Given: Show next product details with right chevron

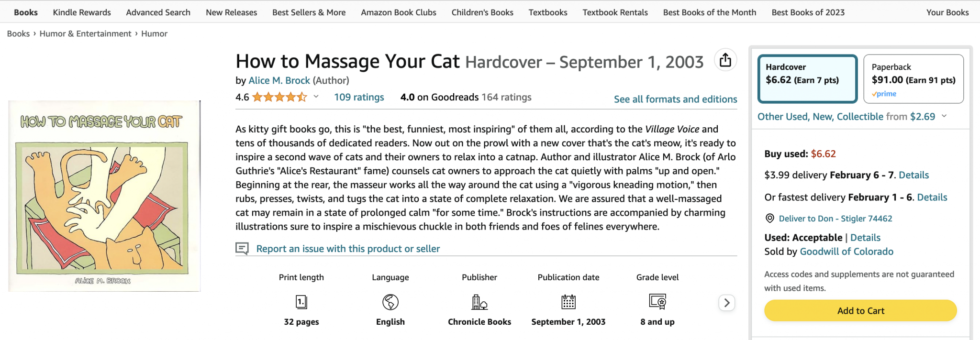Looking at the screenshot, I should [727, 303].
